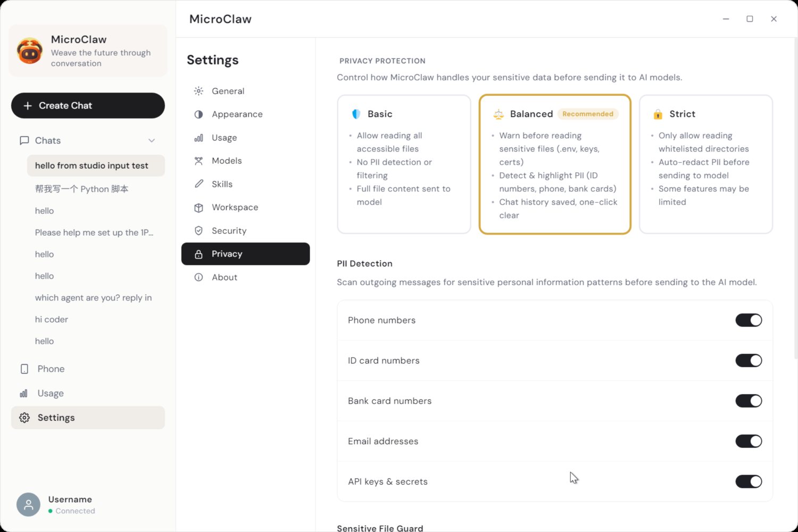Turn off API keys & secrets toggle
The width and height of the screenshot is (798, 532).
(749, 481)
